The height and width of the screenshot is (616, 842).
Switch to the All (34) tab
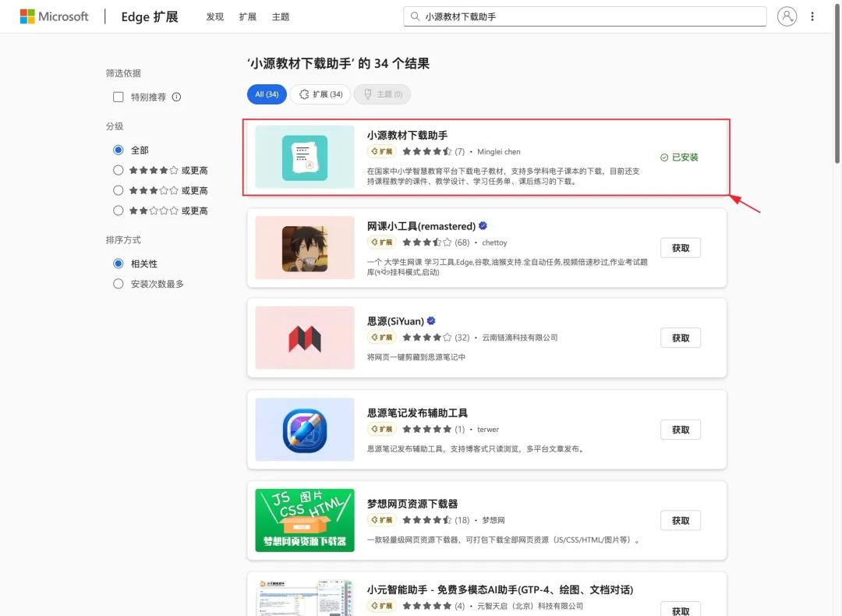tap(267, 94)
